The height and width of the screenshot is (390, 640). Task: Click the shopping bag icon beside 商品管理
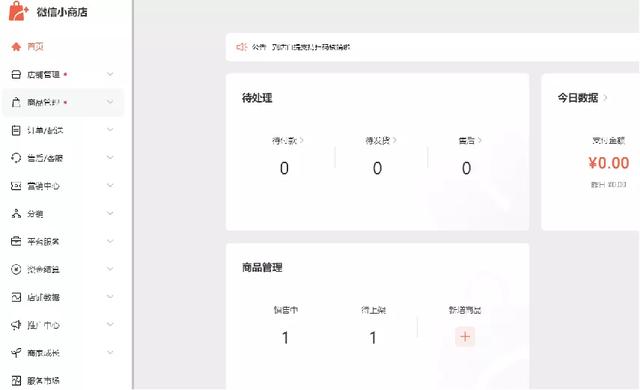point(16,102)
